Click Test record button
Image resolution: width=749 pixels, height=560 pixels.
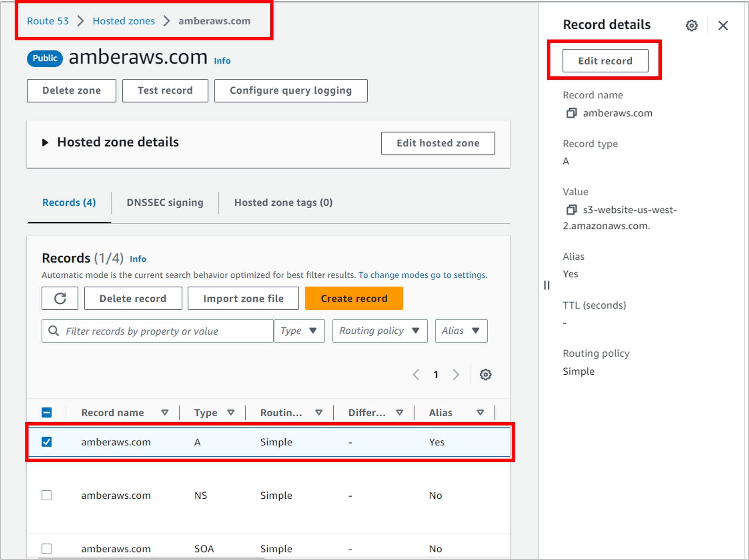[x=165, y=90]
